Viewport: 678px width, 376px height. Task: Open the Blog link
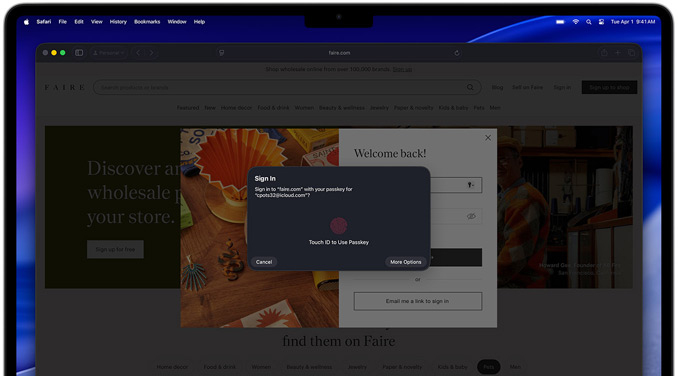click(497, 87)
